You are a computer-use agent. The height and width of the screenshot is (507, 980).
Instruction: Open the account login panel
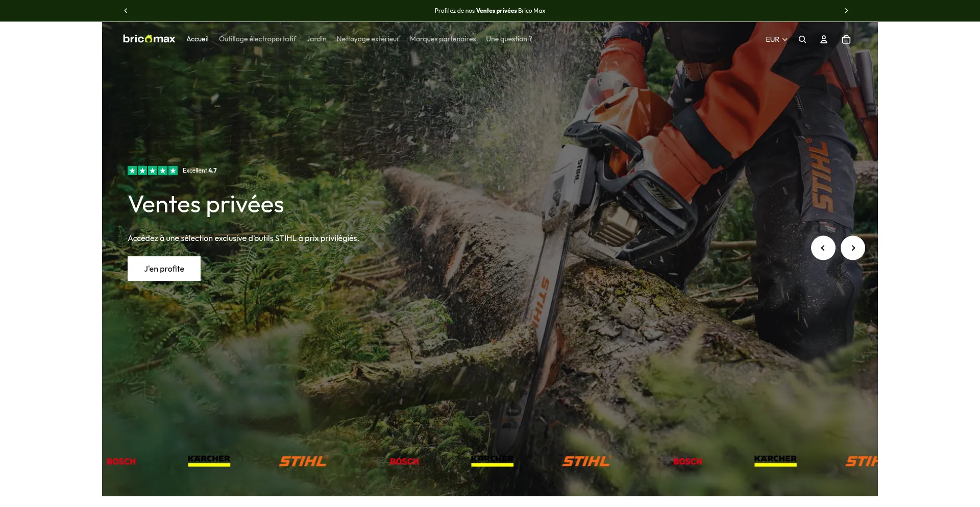[823, 39]
